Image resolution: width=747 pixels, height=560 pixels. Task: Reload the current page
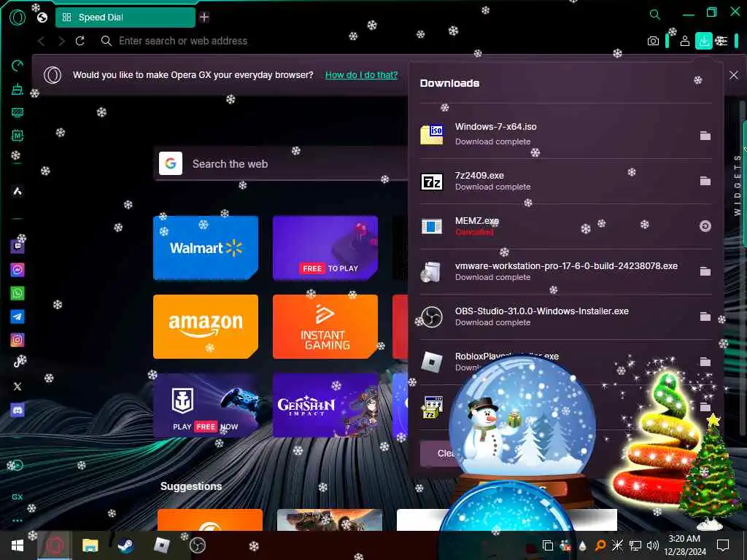pos(80,41)
